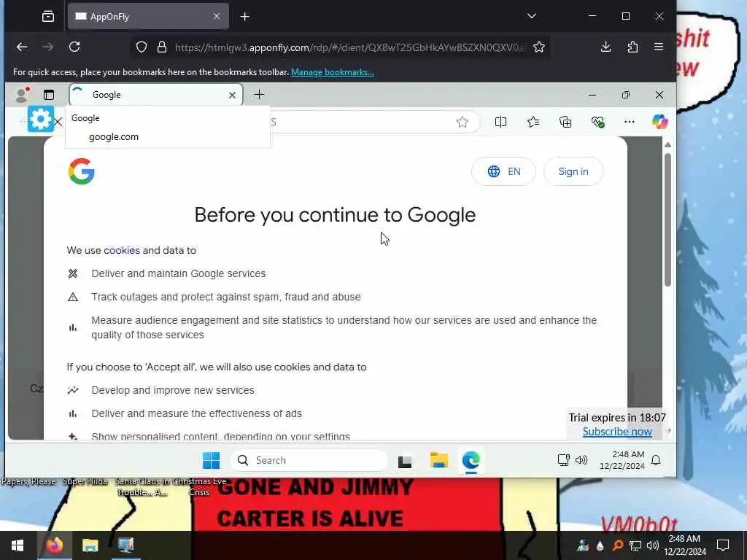Viewport: 747px width, 560px height.
Task: Click Trial expires in 18:07 text
Action: click(617, 418)
